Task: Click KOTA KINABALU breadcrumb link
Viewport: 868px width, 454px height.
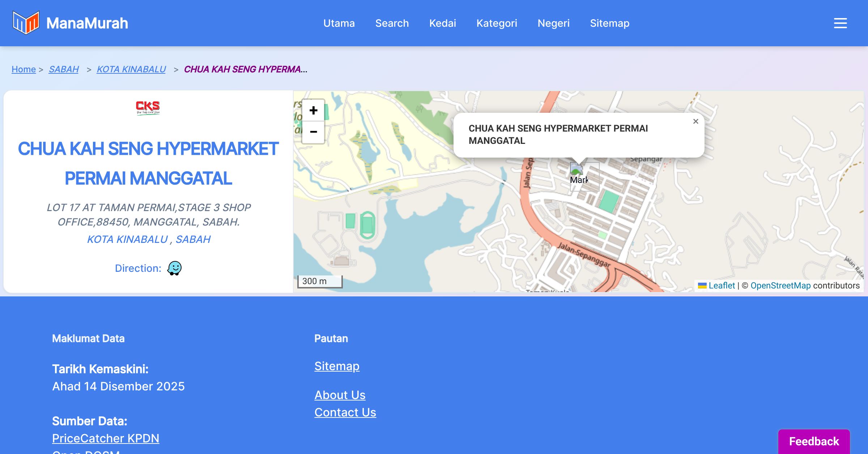Action: click(x=131, y=69)
